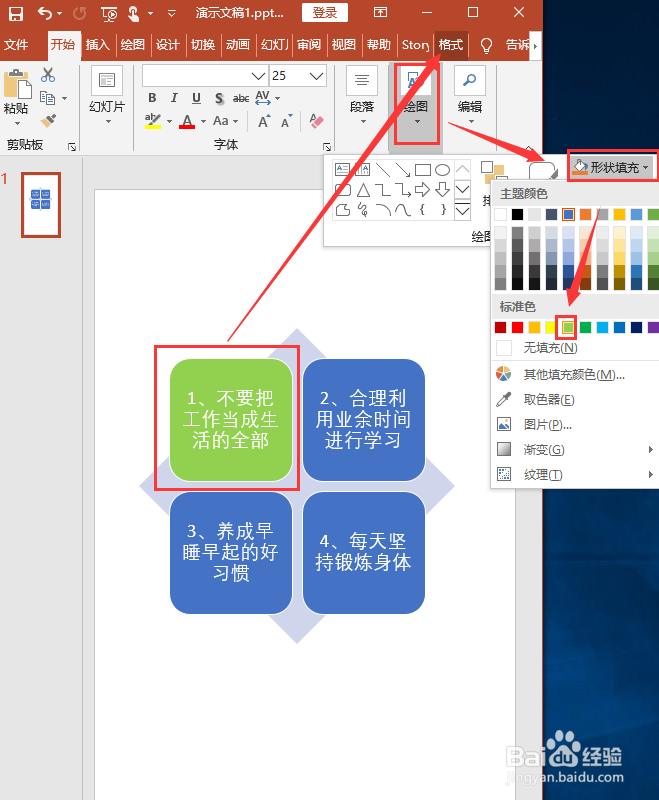Toggle touch/mouse mode icon
Image resolution: width=659 pixels, height=800 pixels.
click(x=133, y=14)
